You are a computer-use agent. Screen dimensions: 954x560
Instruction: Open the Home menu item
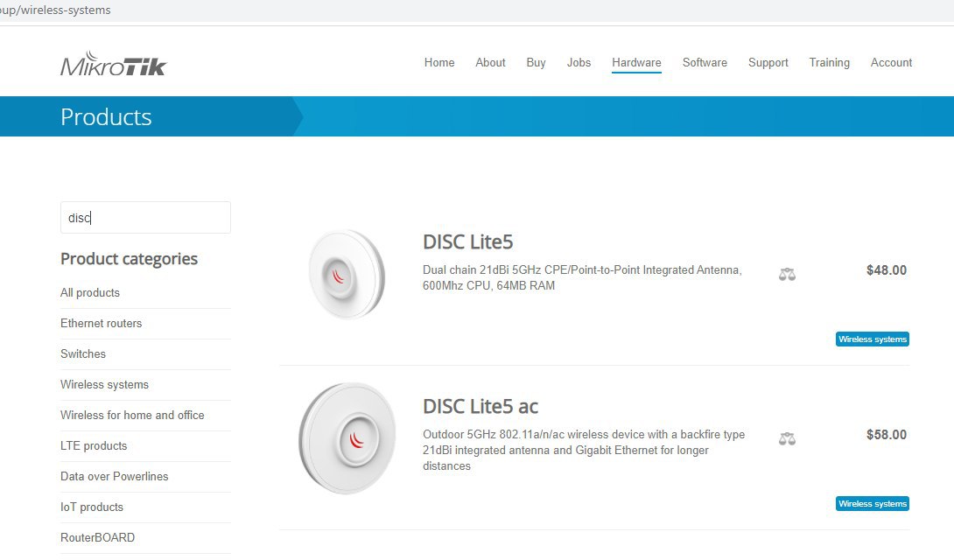(x=439, y=63)
